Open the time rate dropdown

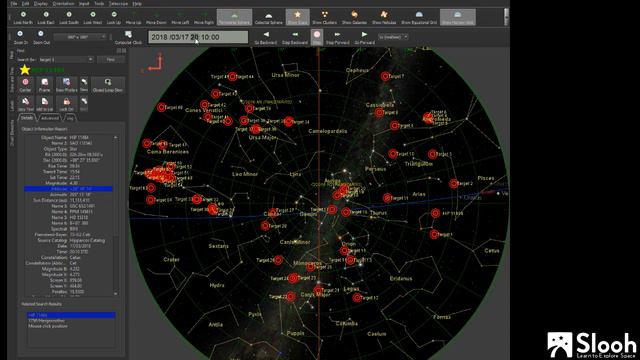[x=393, y=37]
